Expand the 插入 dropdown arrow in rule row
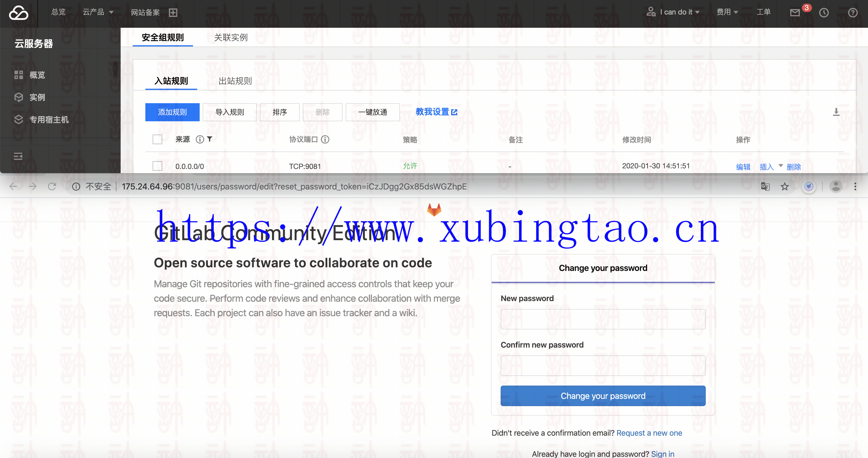The image size is (868, 458). [x=781, y=165]
